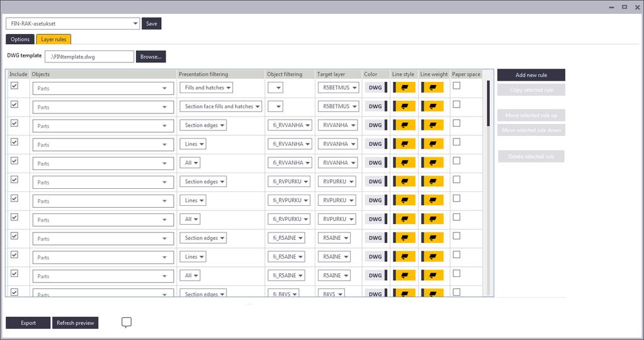Select the Layer rules tab
The image size is (644, 340).
(54, 40)
